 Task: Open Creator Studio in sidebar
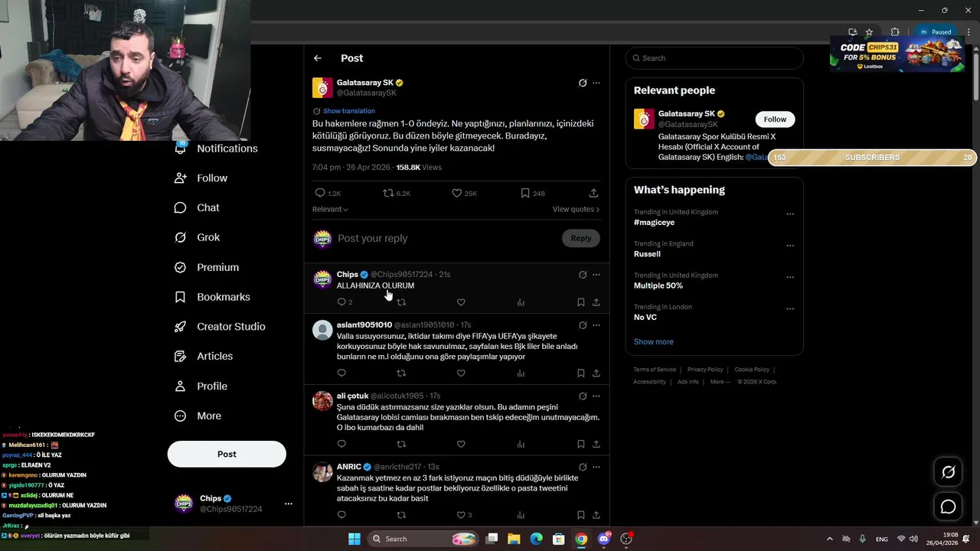220,327
